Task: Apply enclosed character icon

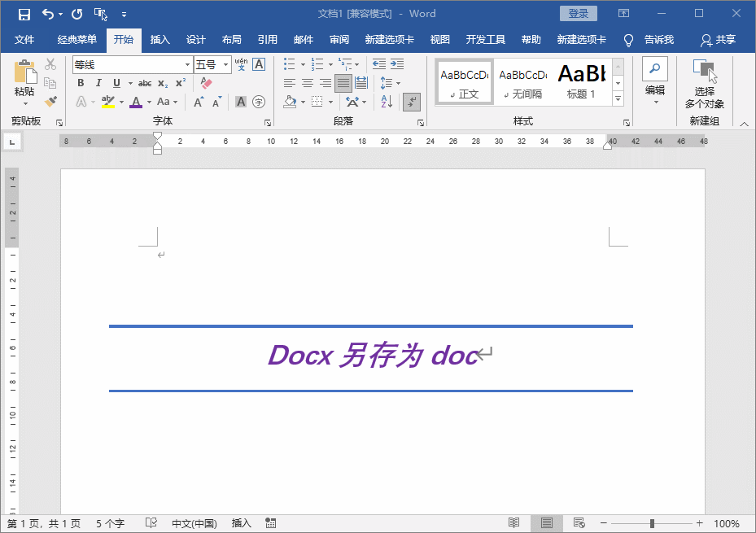Action: [x=259, y=102]
